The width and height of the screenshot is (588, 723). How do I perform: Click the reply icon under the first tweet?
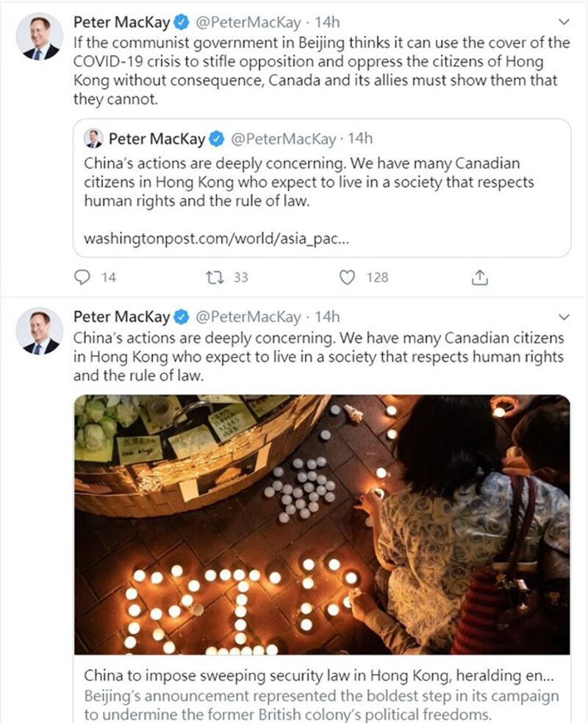84,277
